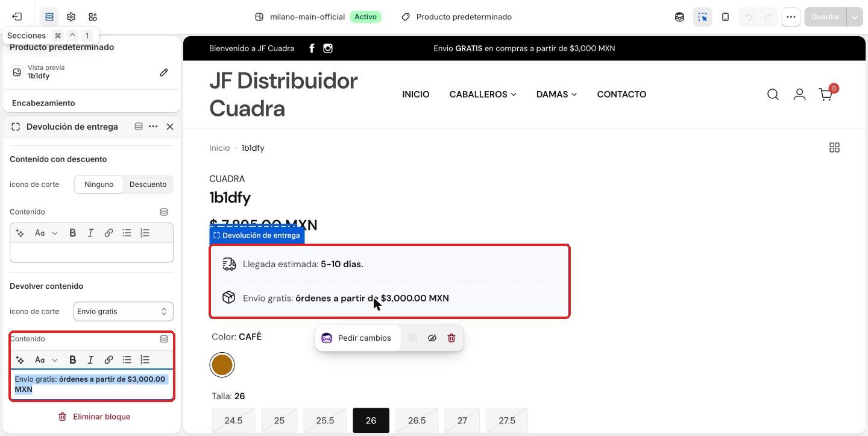Open text style dropdown in upper editor
Image resolution: width=868 pixels, height=436 pixels.
tap(46, 233)
